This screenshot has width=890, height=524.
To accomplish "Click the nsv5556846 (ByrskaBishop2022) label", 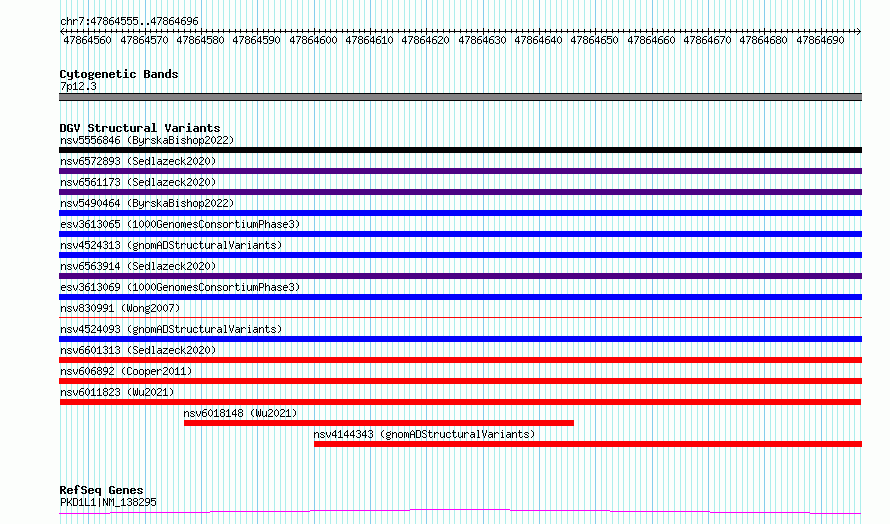I will 147,140.
